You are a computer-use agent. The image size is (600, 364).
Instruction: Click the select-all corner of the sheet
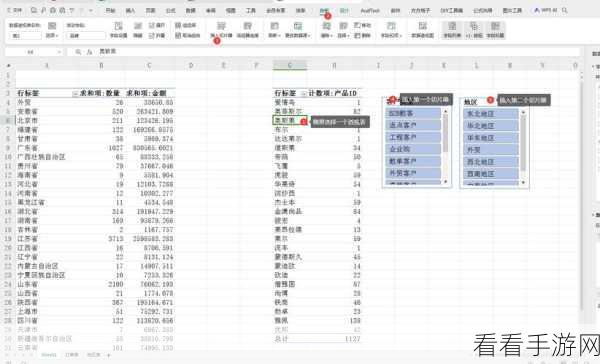pyautogui.click(x=8, y=66)
